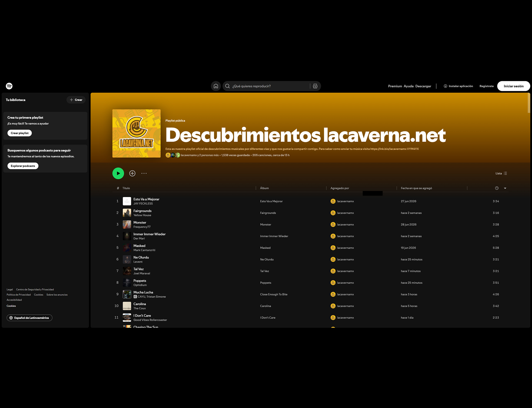
Task: Click the search magnifier icon
Action: (x=227, y=86)
